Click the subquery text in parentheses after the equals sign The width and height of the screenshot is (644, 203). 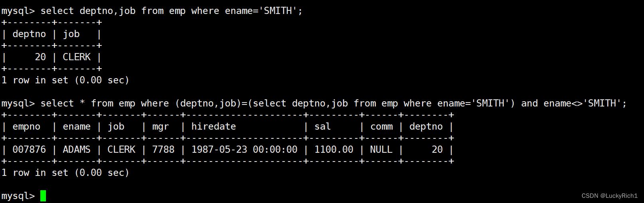pos(381,104)
